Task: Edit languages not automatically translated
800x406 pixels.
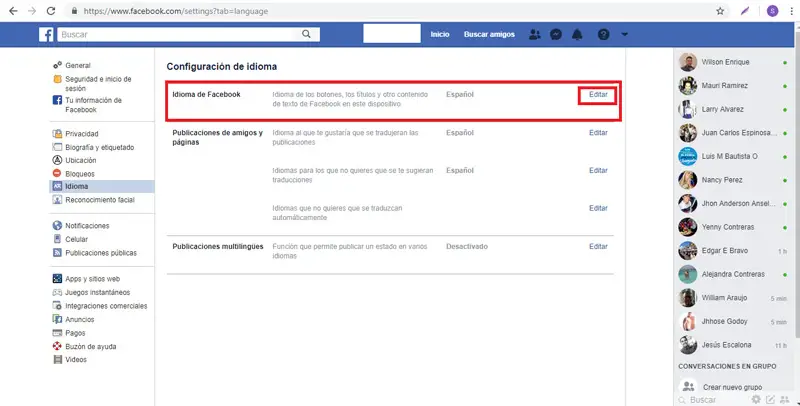Action: (x=598, y=208)
